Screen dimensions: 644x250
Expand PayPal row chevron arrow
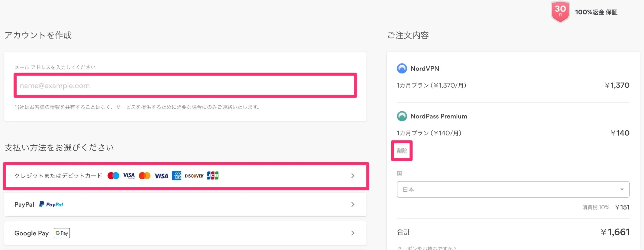[x=353, y=204]
